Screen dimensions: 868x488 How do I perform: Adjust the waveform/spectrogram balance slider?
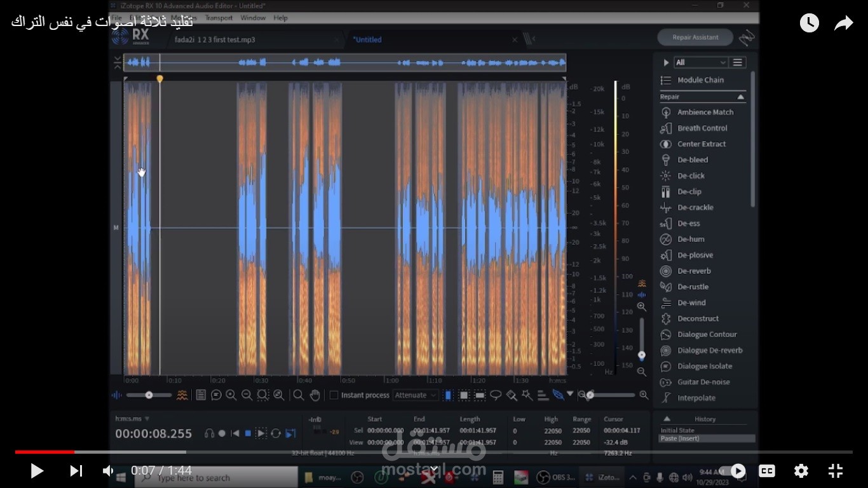149,395
